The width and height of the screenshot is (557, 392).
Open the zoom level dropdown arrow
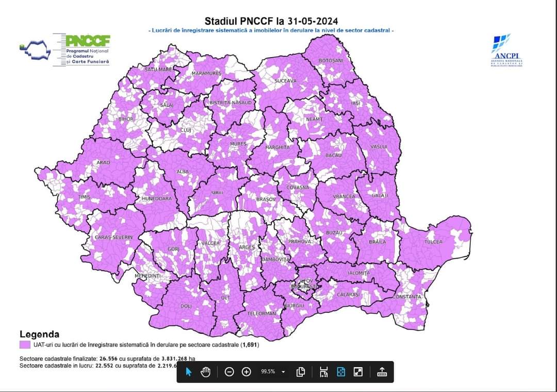pos(283,372)
